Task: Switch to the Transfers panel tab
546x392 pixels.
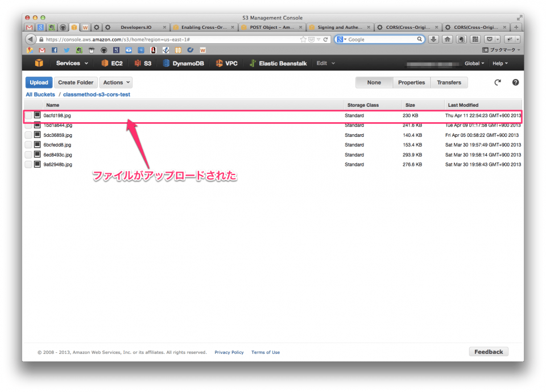Action: (x=449, y=82)
